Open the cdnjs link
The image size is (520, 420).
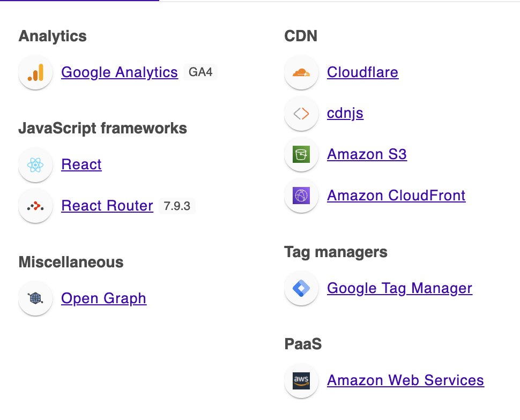coord(345,114)
